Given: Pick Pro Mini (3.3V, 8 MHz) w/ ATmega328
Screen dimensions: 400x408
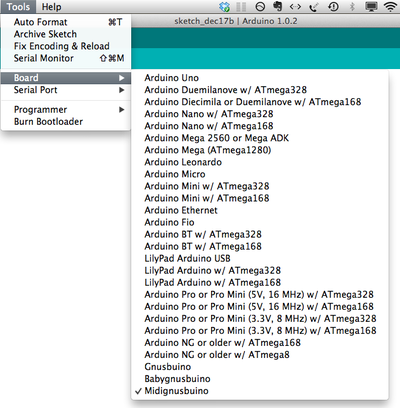Looking at the screenshot, I should click(x=260, y=318).
